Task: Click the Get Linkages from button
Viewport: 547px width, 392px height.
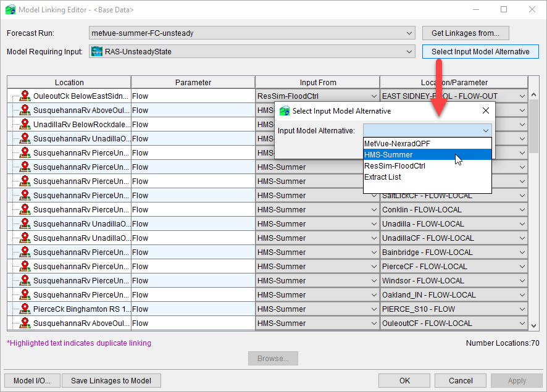Action: click(466, 33)
